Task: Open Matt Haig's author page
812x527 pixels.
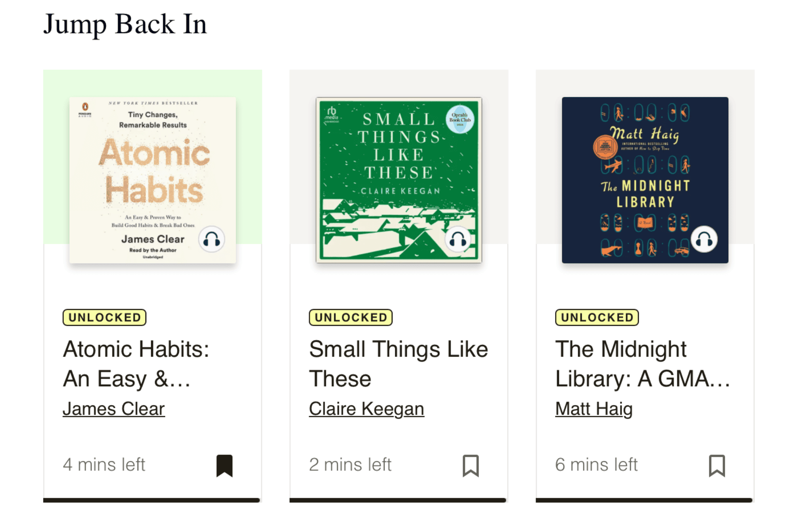Action: (594, 408)
